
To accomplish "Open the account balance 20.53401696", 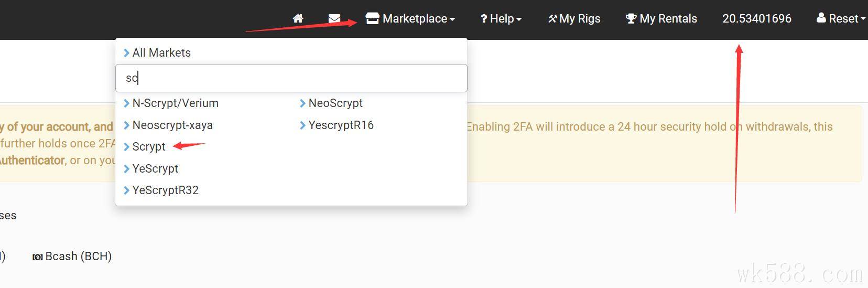I will 757,19.
